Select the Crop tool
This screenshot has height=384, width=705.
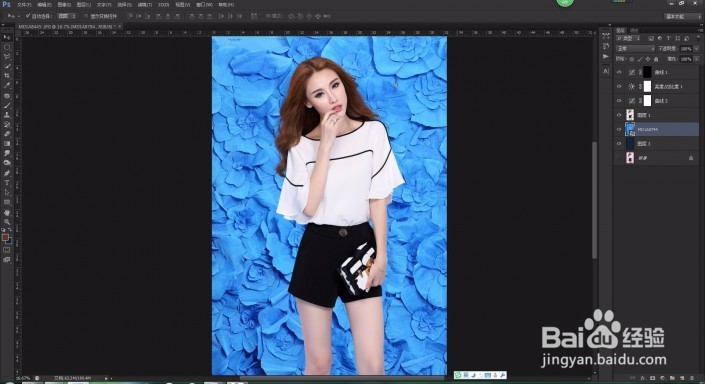[x=7, y=76]
